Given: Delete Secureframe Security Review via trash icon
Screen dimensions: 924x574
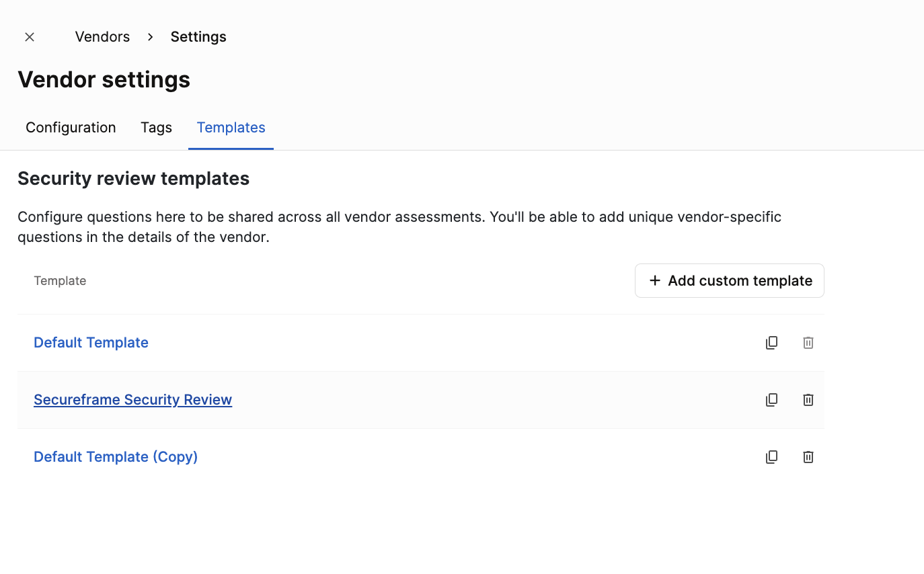Looking at the screenshot, I should tap(808, 399).
